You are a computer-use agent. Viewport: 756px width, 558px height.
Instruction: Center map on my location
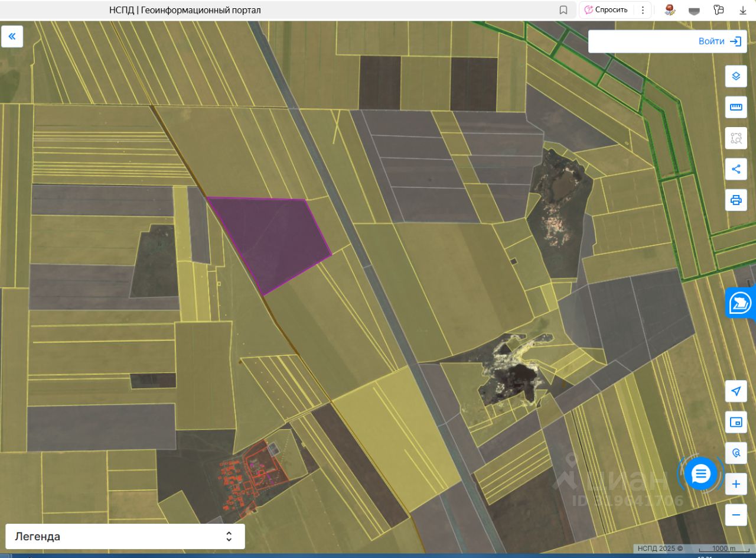pos(736,391)
